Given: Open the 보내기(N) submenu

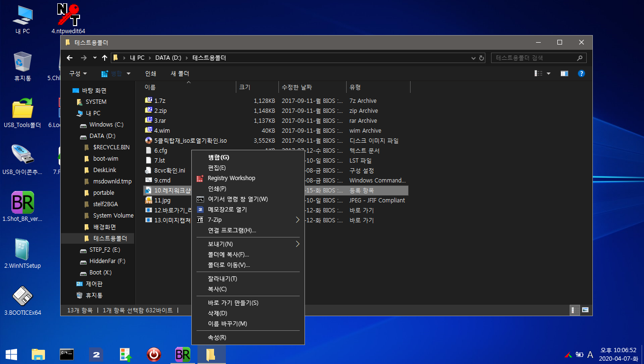Looking at the screenshot, I should [248, 244].
